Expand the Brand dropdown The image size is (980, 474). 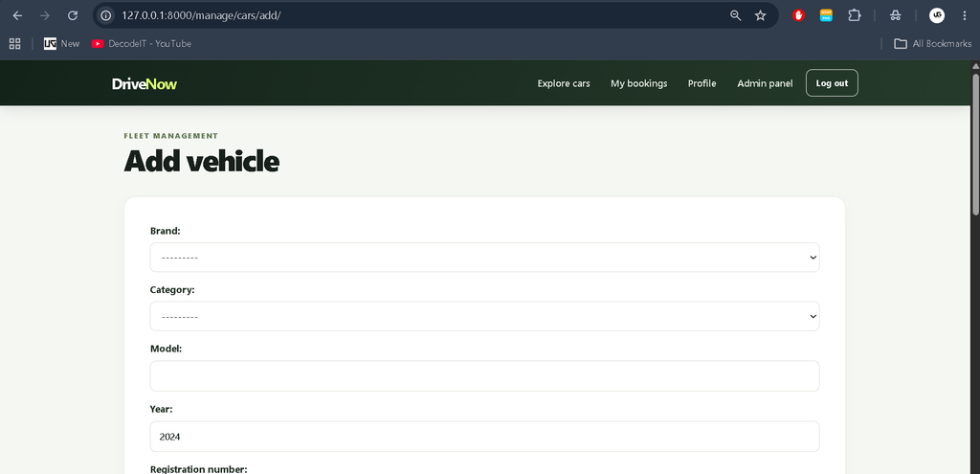(x=484, y=257)
